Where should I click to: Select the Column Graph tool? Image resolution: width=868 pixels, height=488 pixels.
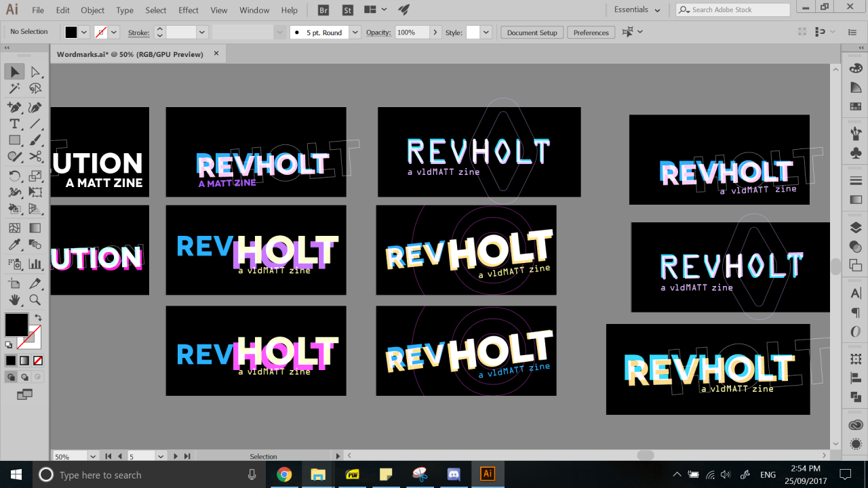tap(35, 264)
